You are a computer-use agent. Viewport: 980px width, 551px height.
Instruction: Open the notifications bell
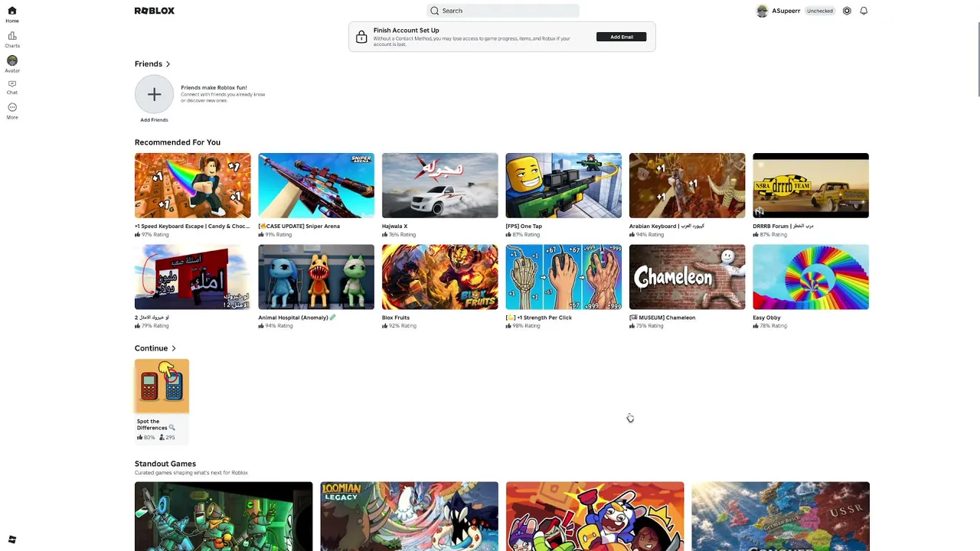tap(864, 11)
